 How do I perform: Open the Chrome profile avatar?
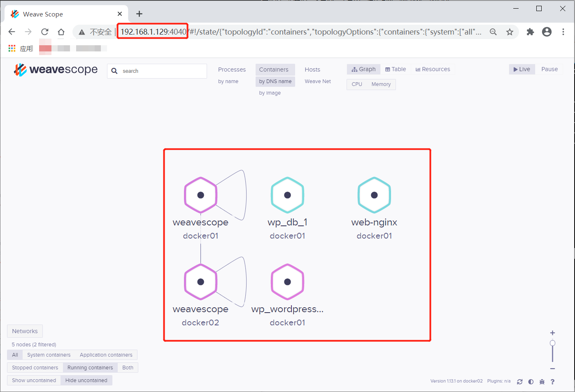click(x=547, y=32)
